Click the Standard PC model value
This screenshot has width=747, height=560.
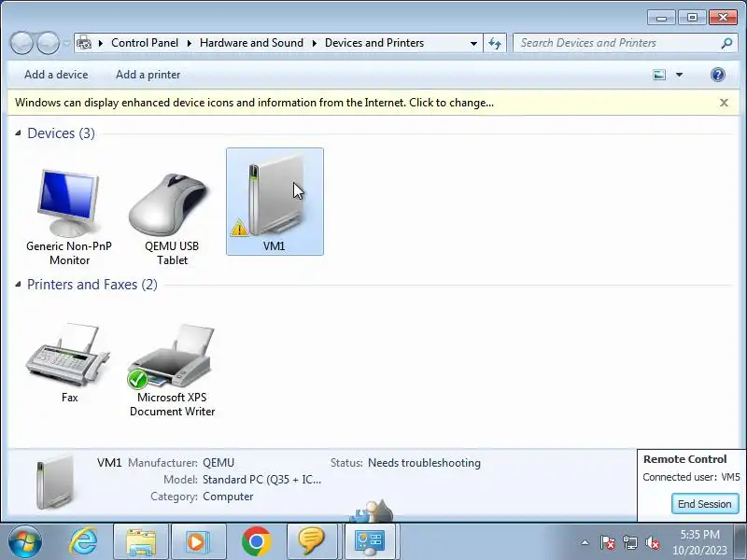261,480
